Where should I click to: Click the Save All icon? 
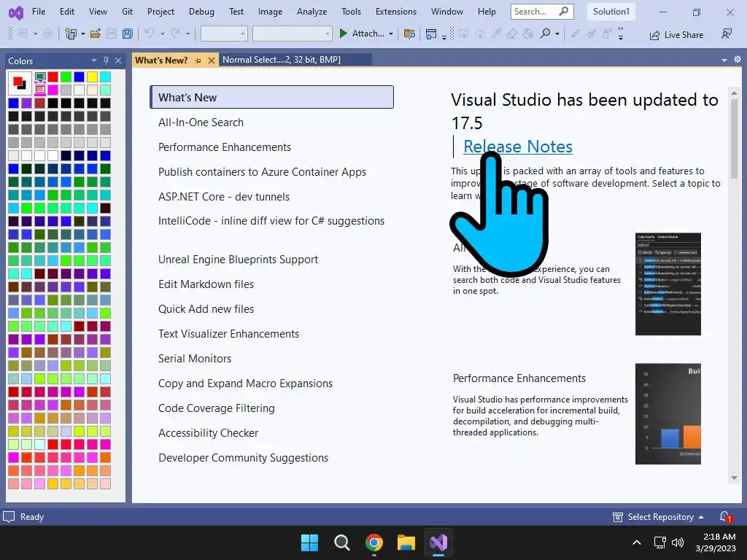pyautogui.click(x=127, y=34)
